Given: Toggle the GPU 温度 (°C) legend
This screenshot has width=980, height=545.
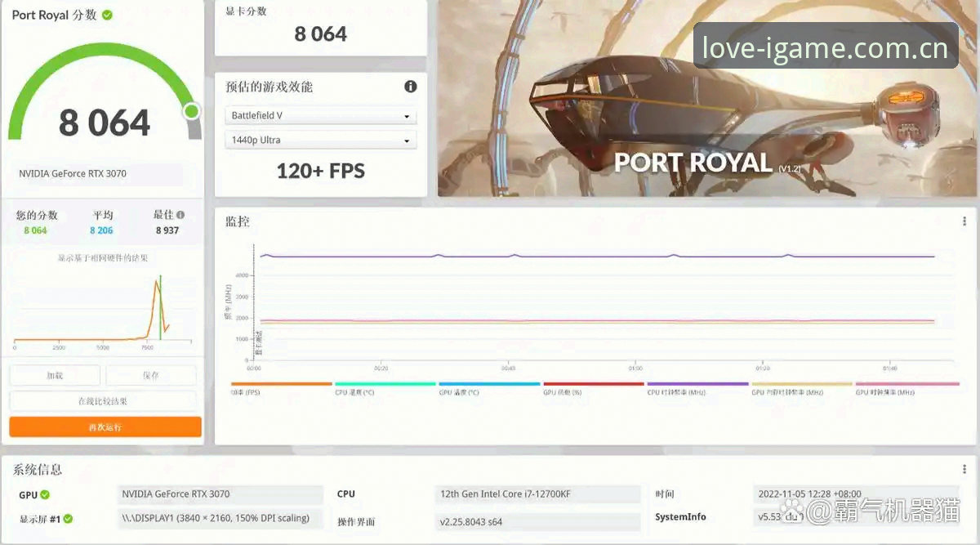Looking at the screenshot, I should 489,389.
